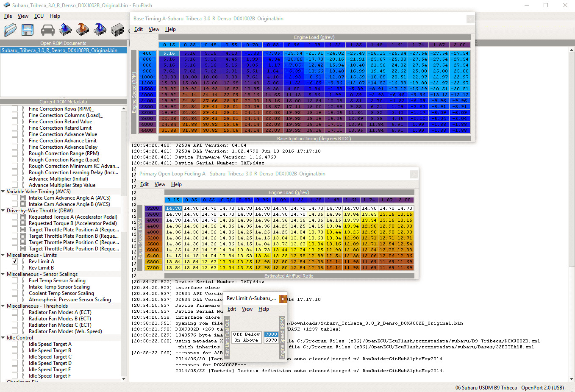Viewport: 575px width, 392px height.
Task: Close the Rev Limit A table window
Action: 283,299
